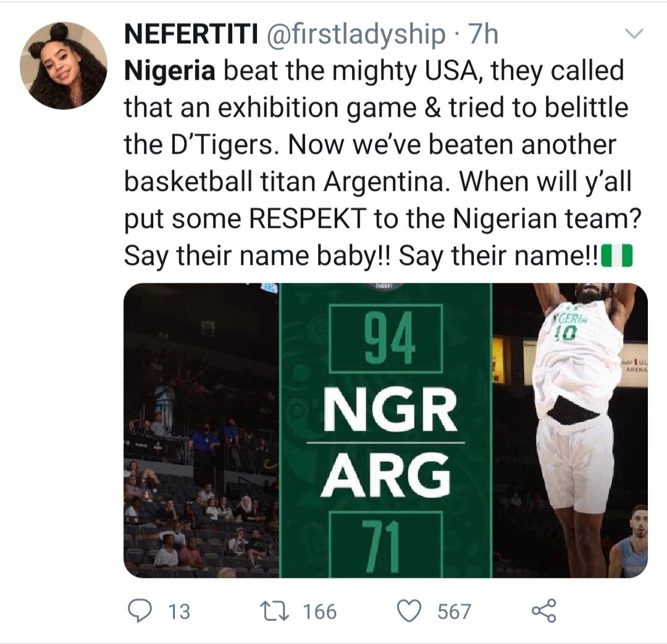Open the NEFERTITI display name
Viewport: 667px width, 644px height.
pos(191,36)
